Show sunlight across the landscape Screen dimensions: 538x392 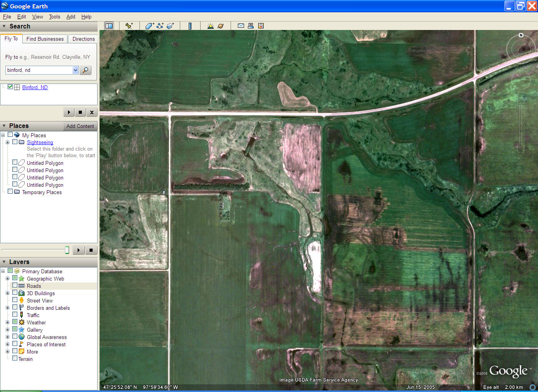coord(210,26)
